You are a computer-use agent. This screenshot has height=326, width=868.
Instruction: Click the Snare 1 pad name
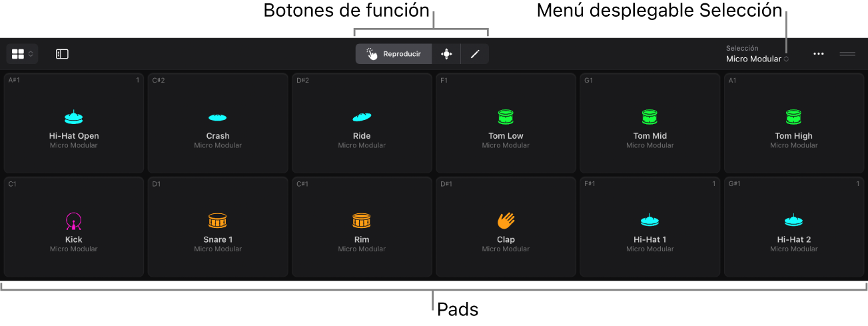pos(218,239)
